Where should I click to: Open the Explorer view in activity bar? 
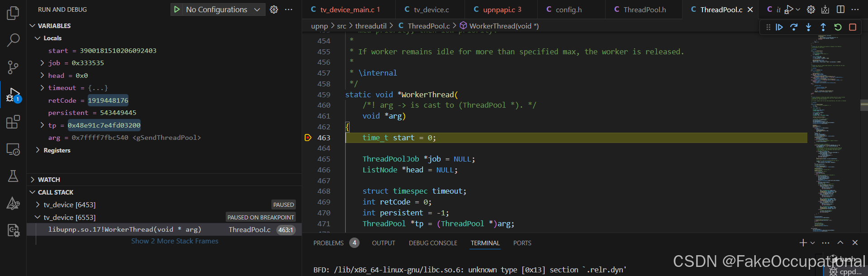(x=13, y=13)
